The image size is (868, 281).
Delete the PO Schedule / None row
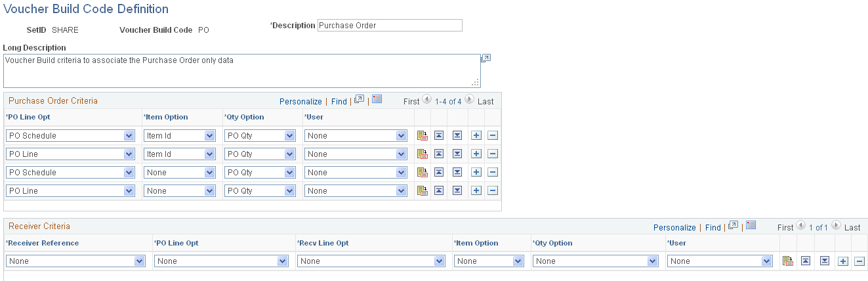click(x=493, y=172)
